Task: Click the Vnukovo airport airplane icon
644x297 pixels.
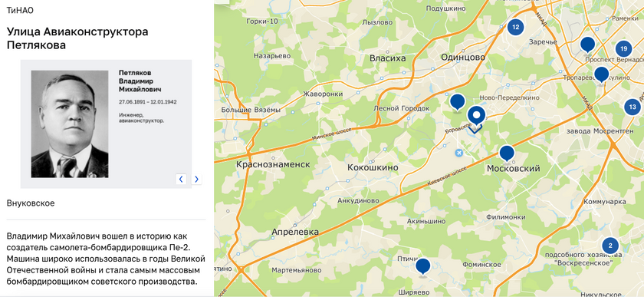Action: (459, 153)
